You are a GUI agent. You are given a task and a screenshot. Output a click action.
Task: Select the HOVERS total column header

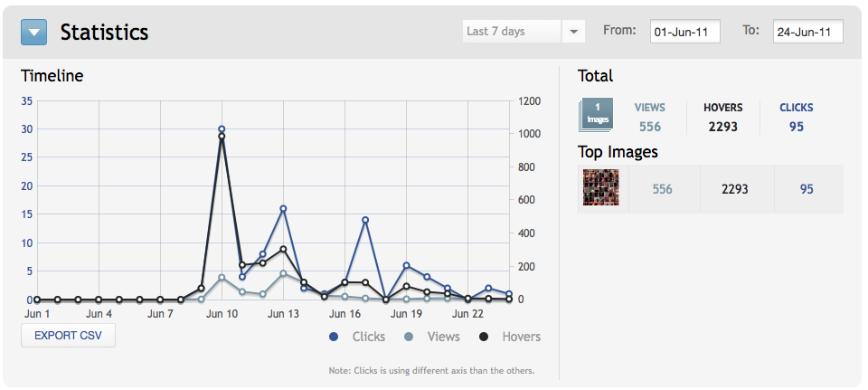[x=722, y=108]
